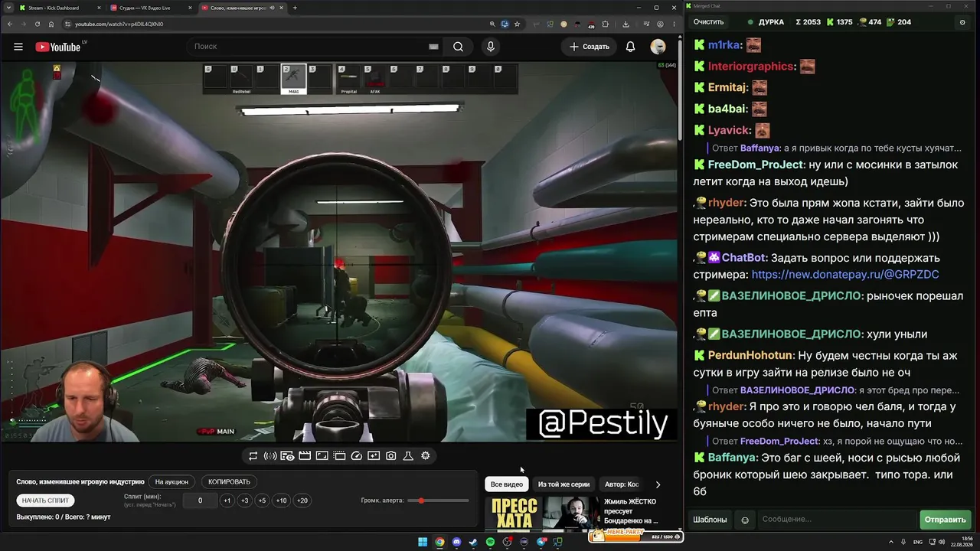Adjust the "Громк. алерта" volume slider

tap(439, 500)
